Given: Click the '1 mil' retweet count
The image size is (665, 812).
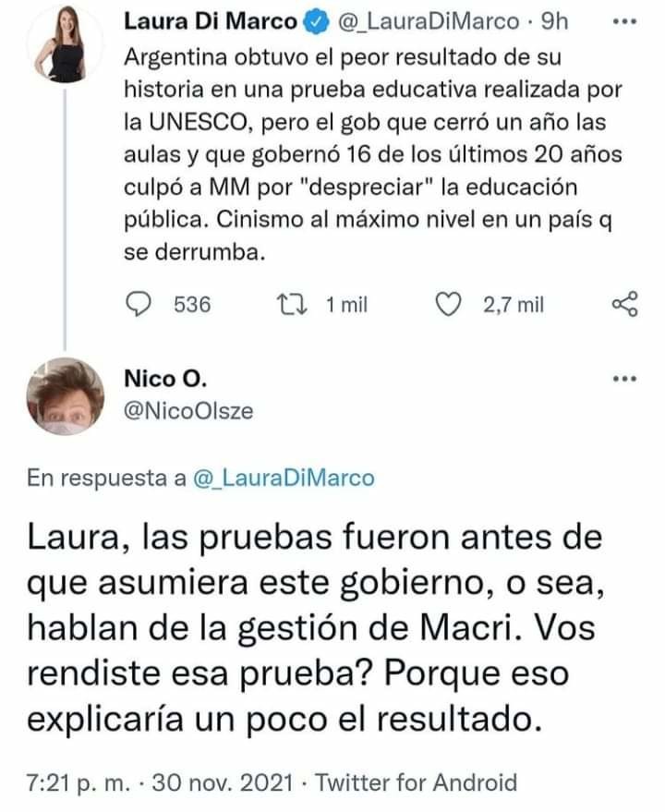Looking at the screenshot, I should coord(347,305).
